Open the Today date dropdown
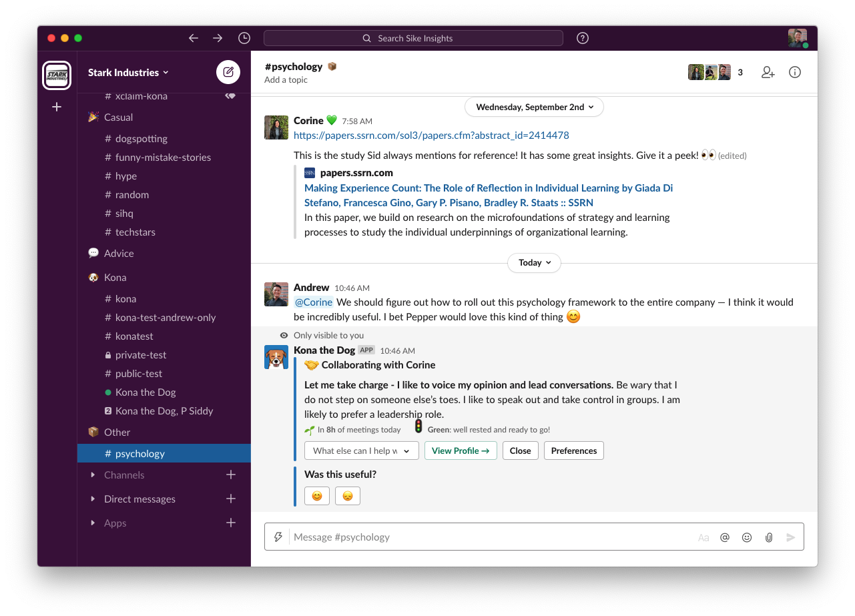The height and width of the screenshot is (616, 855). pyautogui.click(x=534, y=262)
